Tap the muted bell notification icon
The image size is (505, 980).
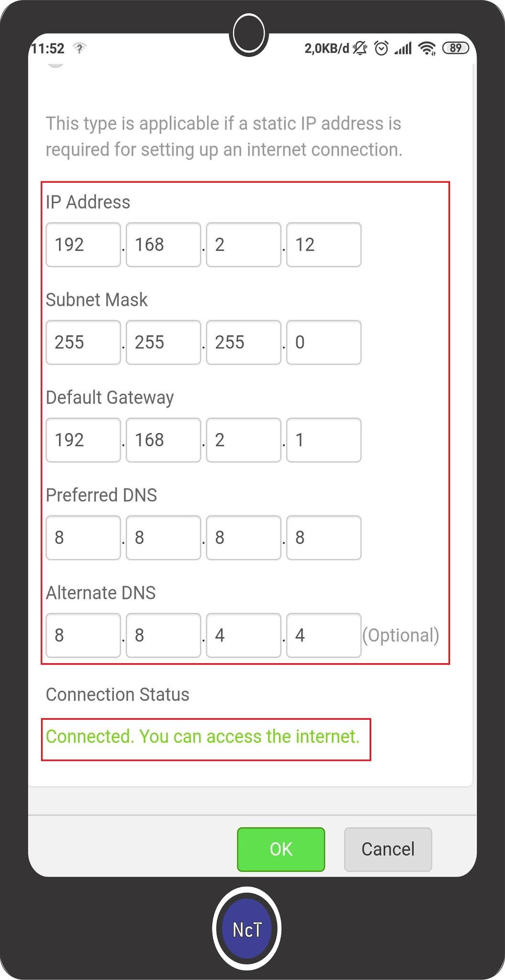[360, 48]
